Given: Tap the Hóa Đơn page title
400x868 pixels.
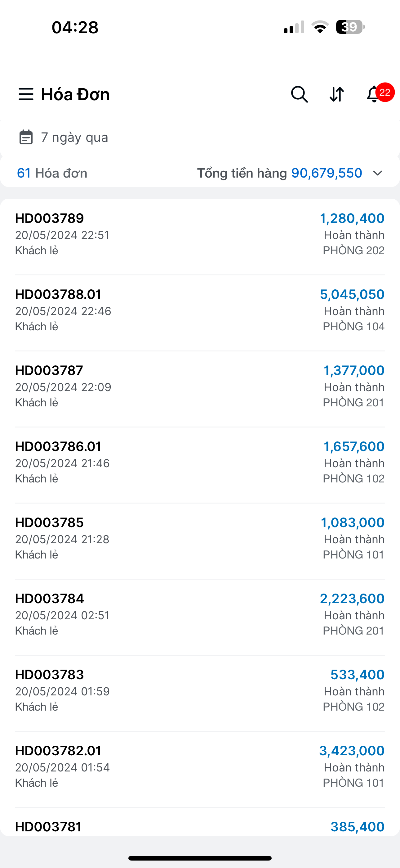Looking at the screenshot, I should [x=75, y=94].
